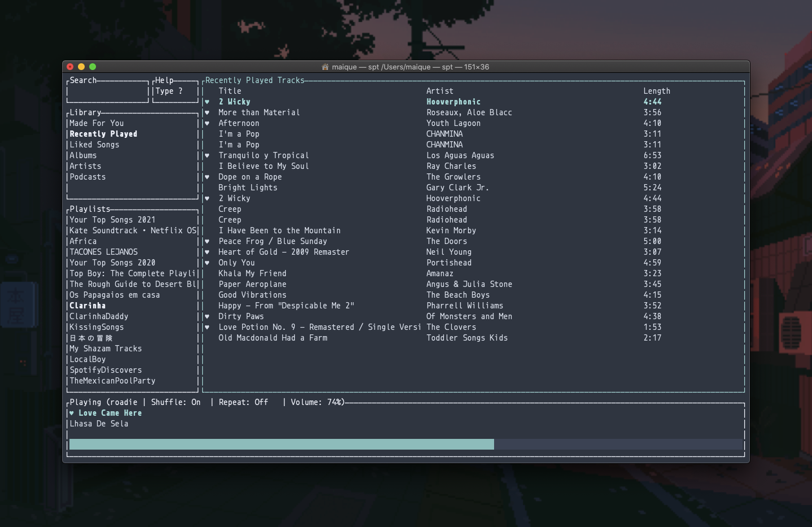
Task: Click inside the Search input box
Action: click(x=107, y=91)
